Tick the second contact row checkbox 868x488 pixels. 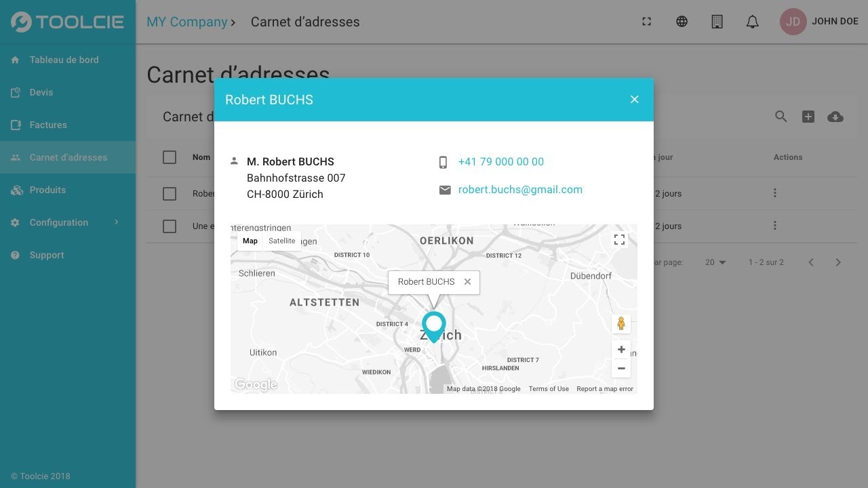pos(170,226)
